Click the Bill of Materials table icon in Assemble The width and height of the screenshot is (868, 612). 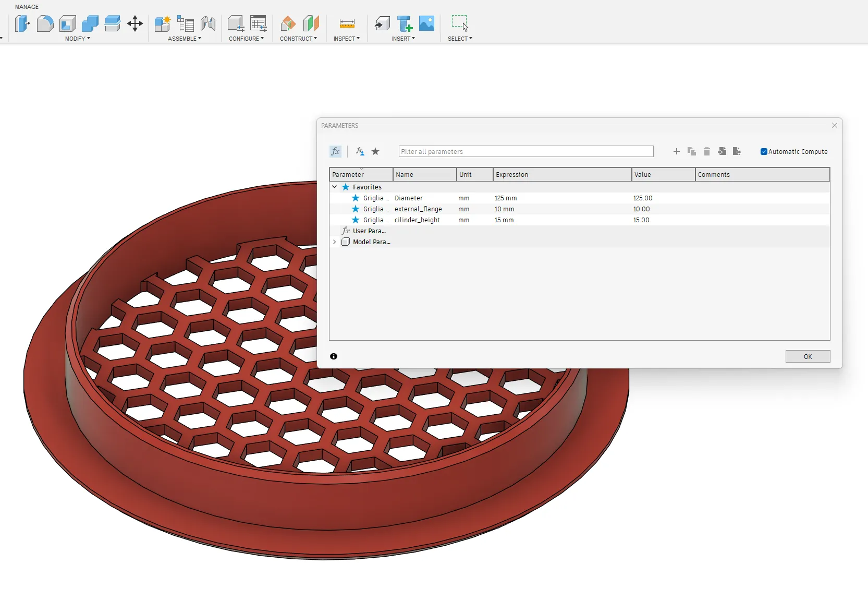click(185, 23)
